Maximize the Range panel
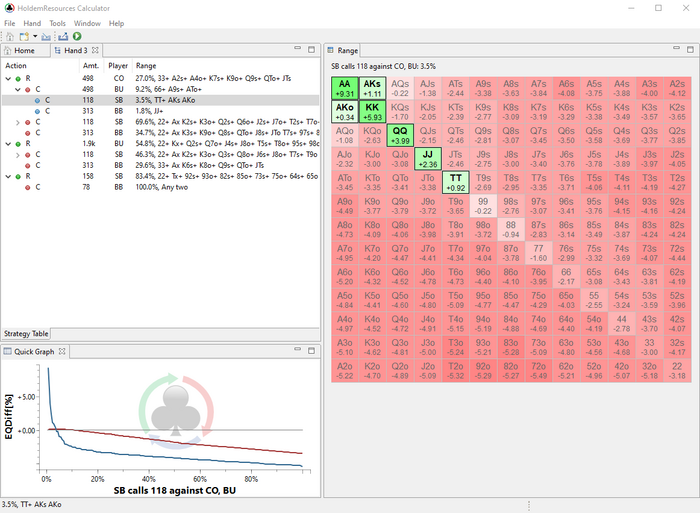 tap(690, 50)
